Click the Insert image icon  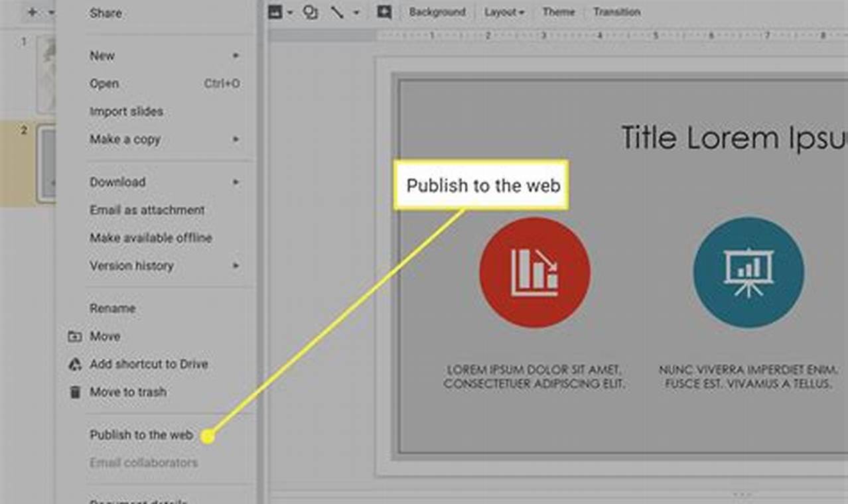pyautogui.click(x=274, y=12)
